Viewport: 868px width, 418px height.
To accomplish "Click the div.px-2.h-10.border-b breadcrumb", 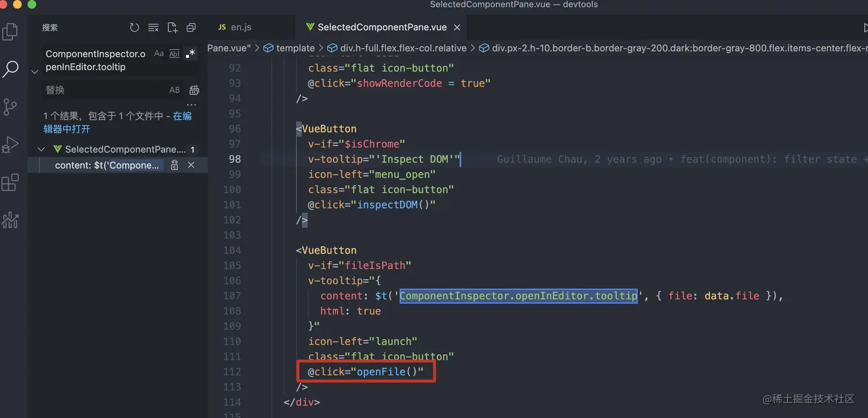I will (680, 48).
